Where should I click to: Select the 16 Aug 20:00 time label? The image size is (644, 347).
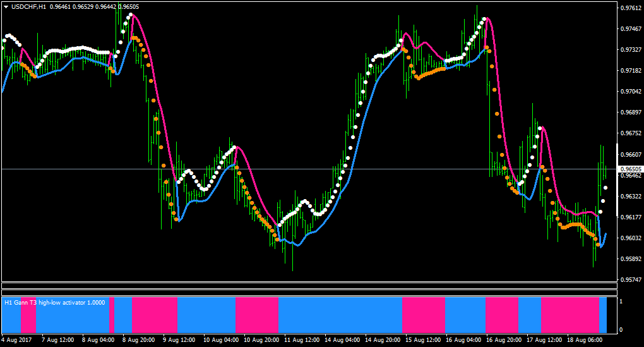pos(504,340)
